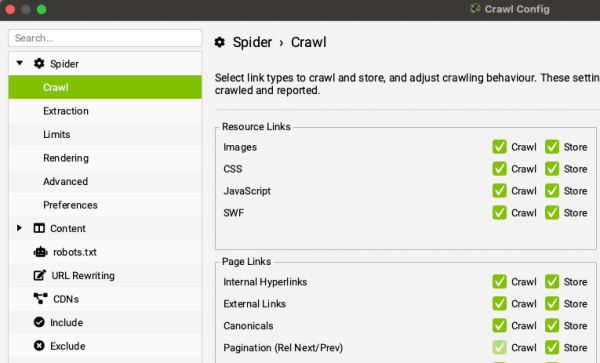Screen dimensions: 600x363
Task: Uncheck Crawl for Internal Hyperlinks
Action: (499, 282)
